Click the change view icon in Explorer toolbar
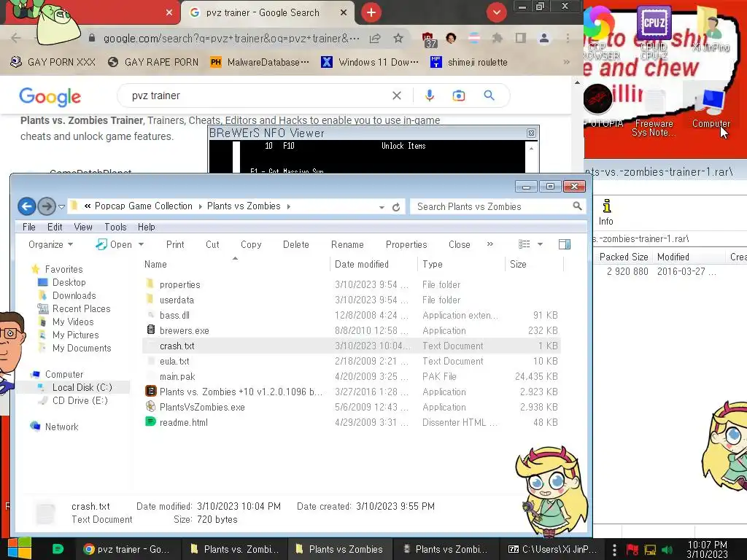This screenshot has width=747, height=560. click(524, 244)
